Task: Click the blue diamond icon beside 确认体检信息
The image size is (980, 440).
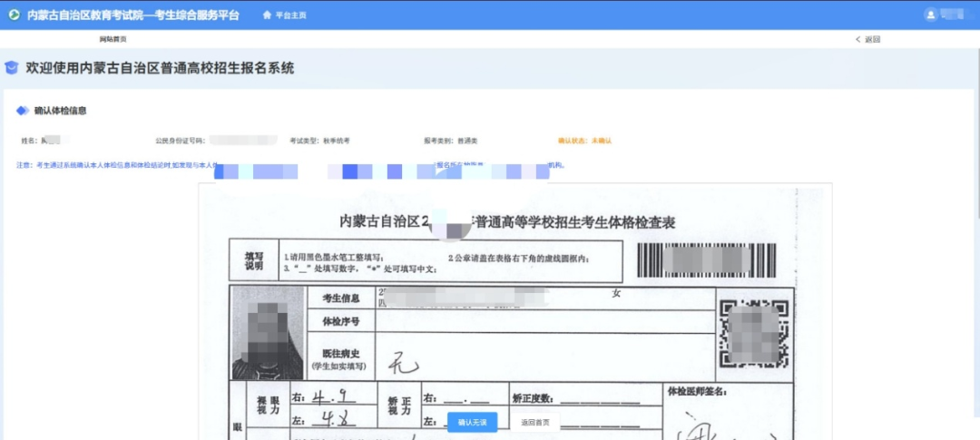Action: pos(23,111)
